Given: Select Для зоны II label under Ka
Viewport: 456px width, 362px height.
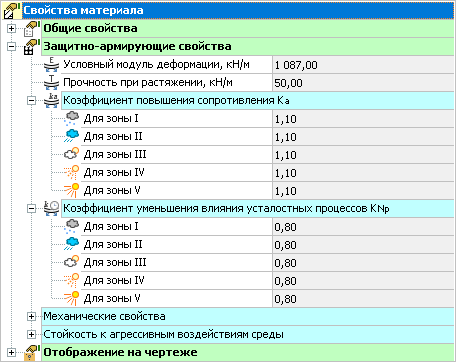Looking at the screenshot, I should (x=113, y=137).
